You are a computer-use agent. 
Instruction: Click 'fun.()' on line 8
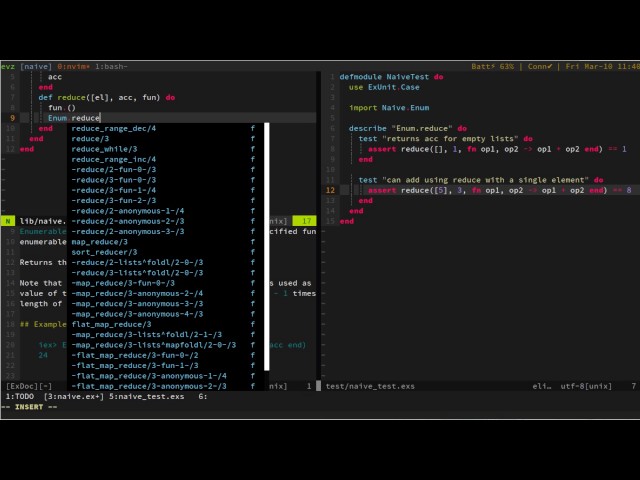[62, 108]
